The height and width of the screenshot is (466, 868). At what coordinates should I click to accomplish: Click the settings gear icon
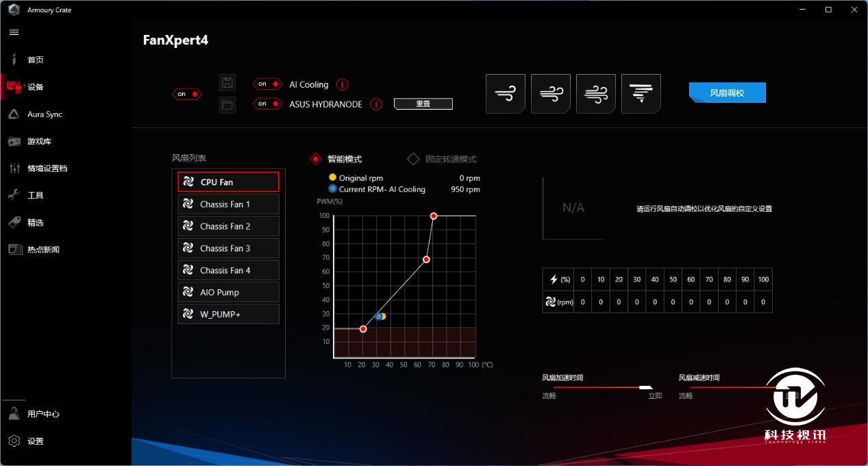point(14,441)
